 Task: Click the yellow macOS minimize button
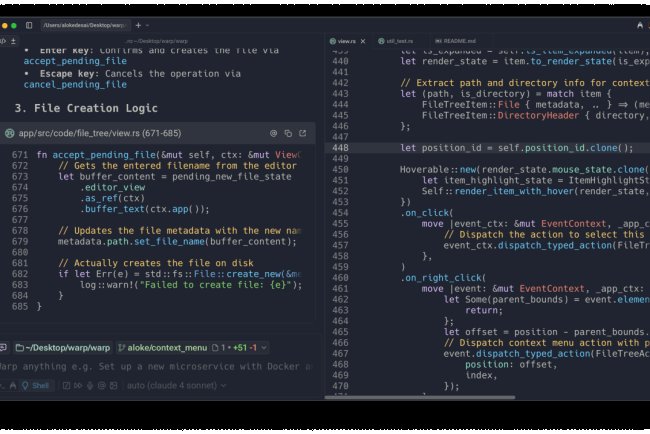5,26
